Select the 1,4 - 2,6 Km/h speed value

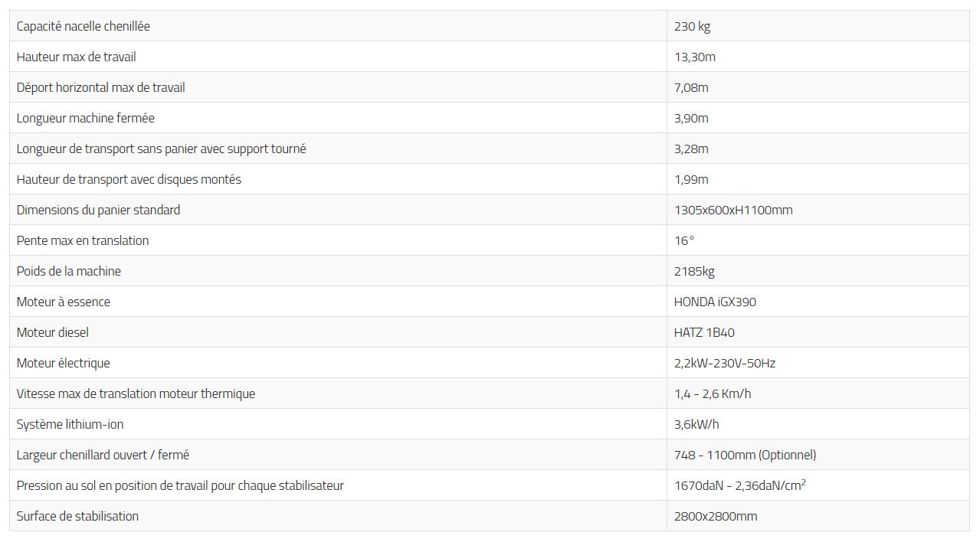pos(713,393)
